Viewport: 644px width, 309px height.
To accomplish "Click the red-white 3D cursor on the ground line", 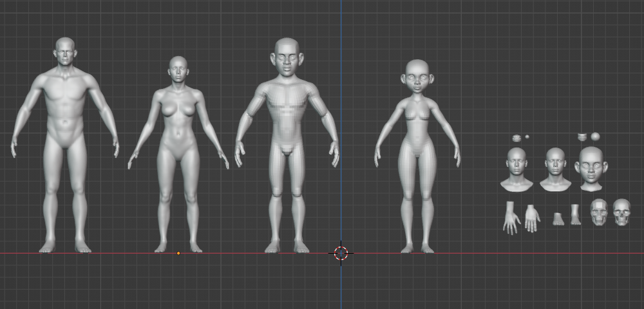I will pyautogui.click(x=341, y=253).
